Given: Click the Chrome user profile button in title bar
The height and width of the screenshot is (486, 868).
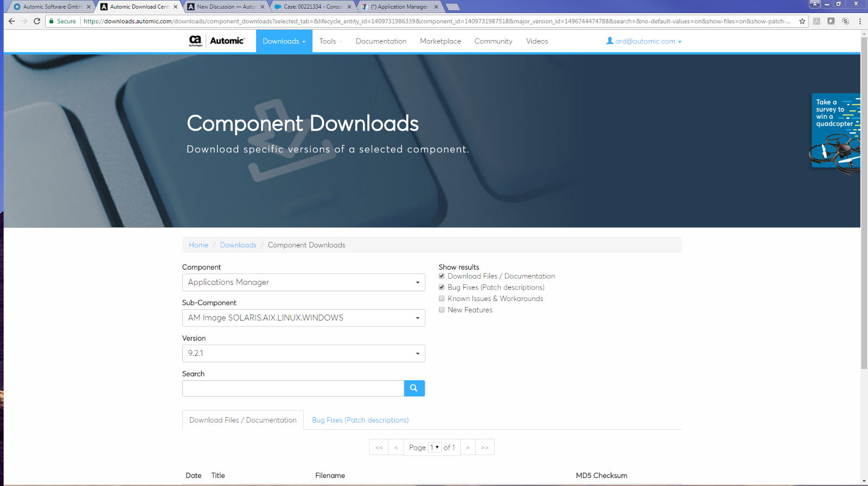Looking at the screenshot, I should point(814,4).
